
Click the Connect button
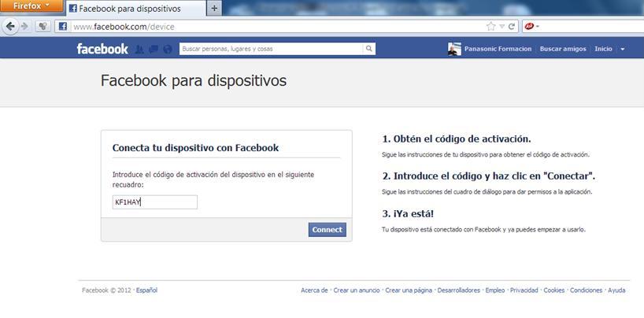coord(328,230)
